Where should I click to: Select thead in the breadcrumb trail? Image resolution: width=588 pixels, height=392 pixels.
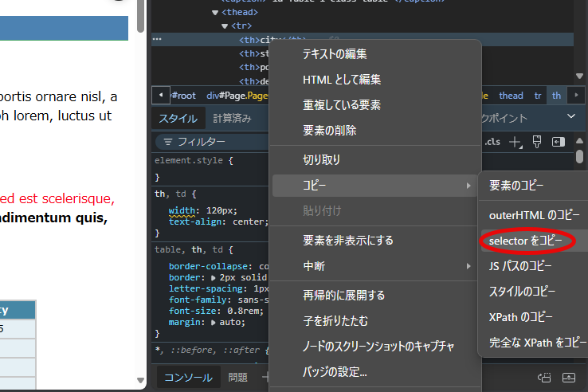click(x=511, y=96)
